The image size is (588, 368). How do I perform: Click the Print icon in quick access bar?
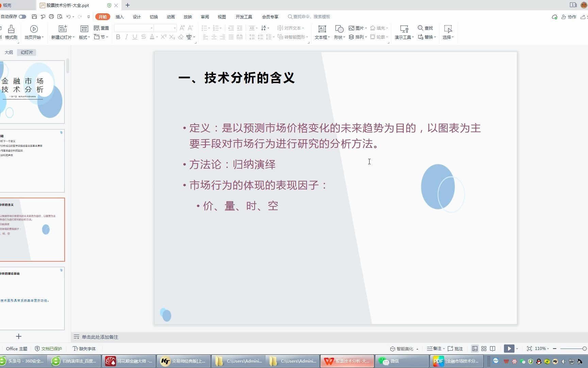tap(51, 17)
